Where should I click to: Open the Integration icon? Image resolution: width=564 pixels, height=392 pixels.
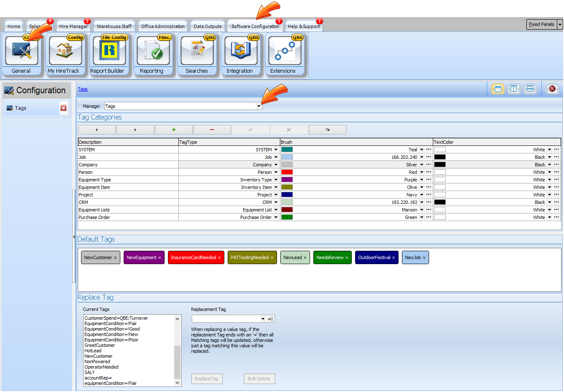click(240, 53)
